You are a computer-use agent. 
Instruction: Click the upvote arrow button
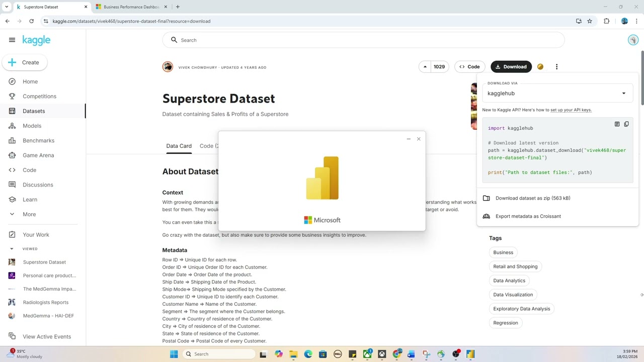point(425,66)
